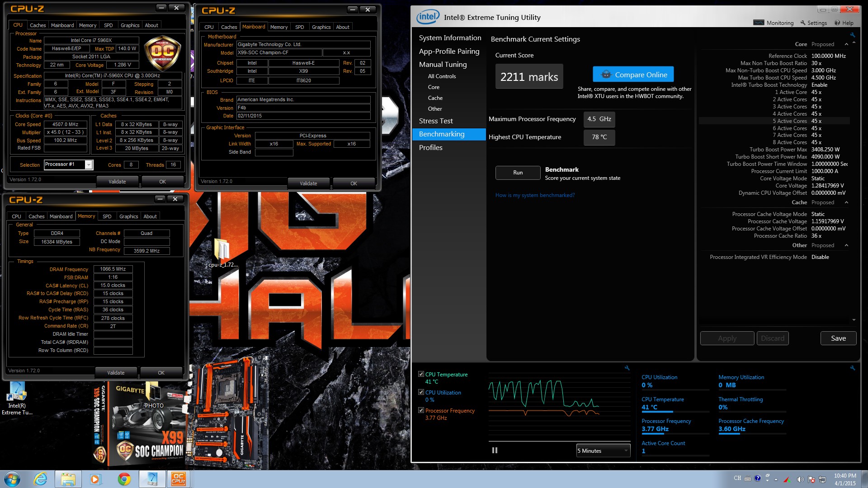Click Processor Frequency bar under 3.77 GHz
Screen dimensions: 868x488
point(675,434)
